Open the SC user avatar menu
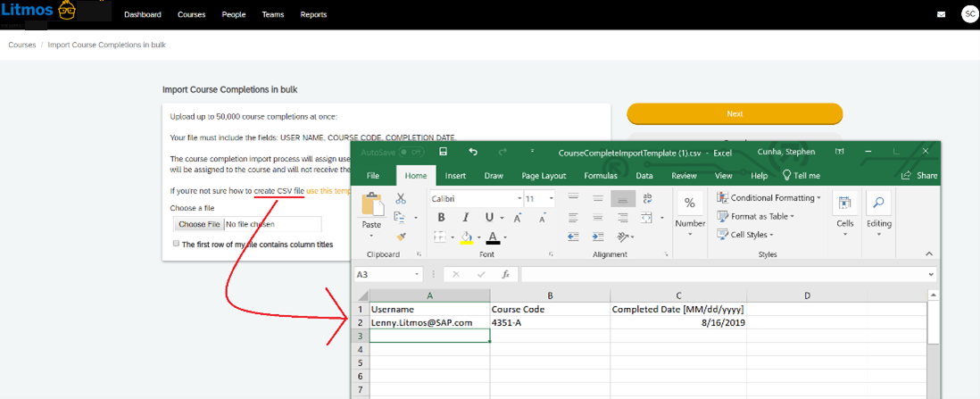980x399 pixels. [x=968, y=14]
